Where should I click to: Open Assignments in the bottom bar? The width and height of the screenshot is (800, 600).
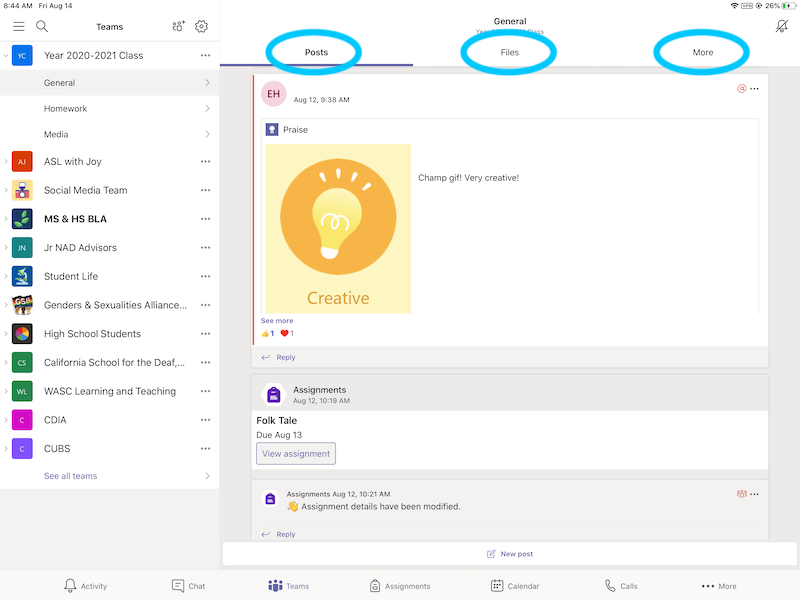400,586
